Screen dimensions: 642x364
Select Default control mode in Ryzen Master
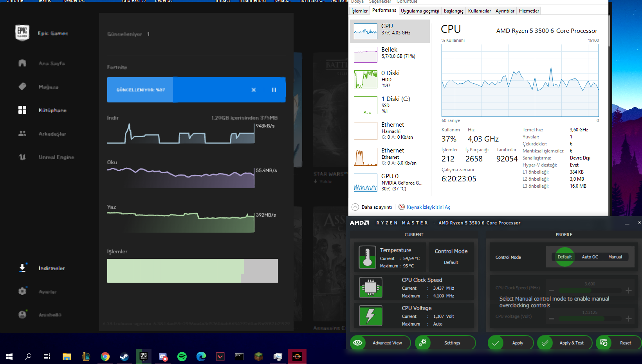coord(564,257)
